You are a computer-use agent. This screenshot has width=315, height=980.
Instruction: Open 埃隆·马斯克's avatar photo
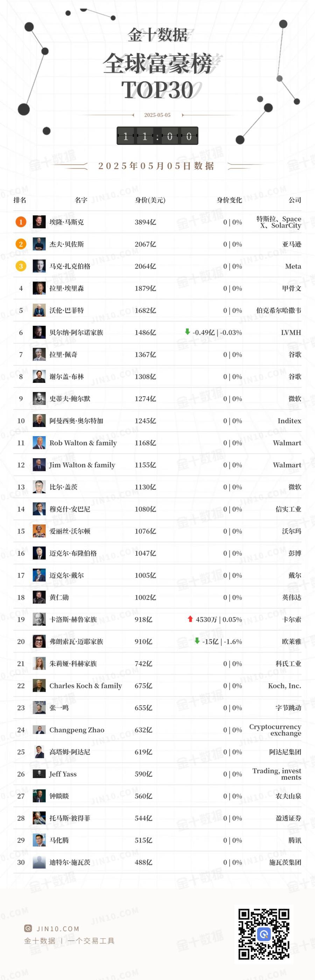39,222
